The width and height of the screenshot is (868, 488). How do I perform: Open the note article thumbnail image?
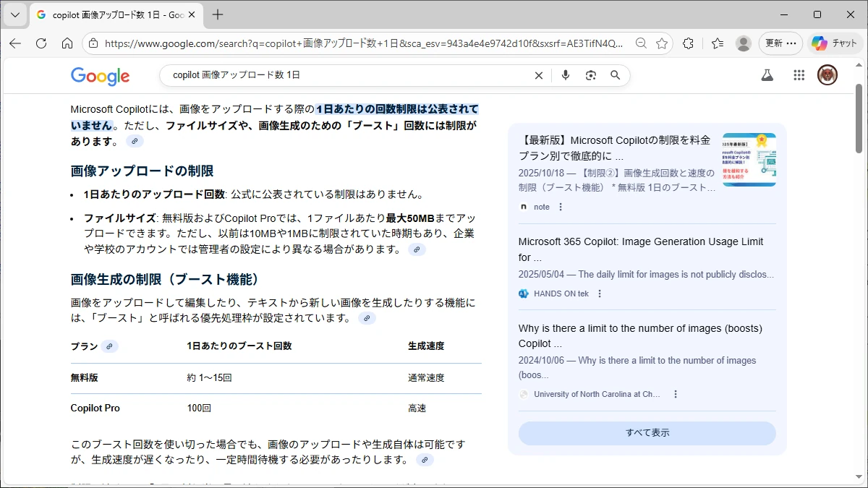coord(749,160)
